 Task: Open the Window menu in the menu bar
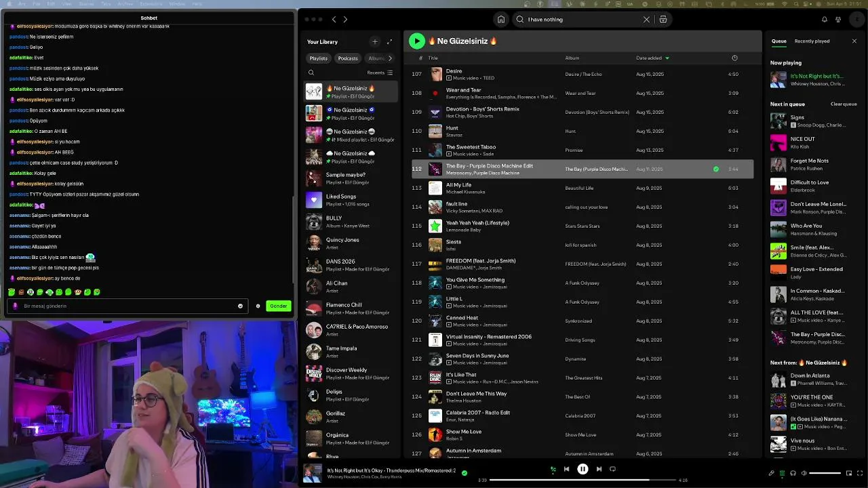(177, 3)
